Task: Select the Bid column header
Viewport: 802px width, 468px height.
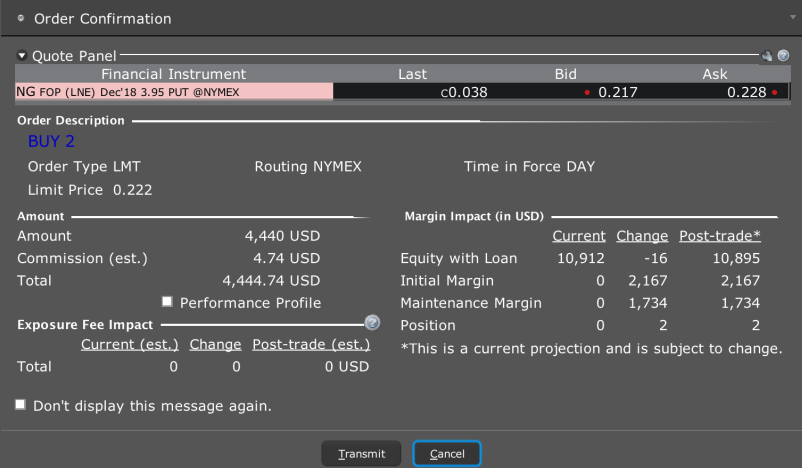Action: 566,74
